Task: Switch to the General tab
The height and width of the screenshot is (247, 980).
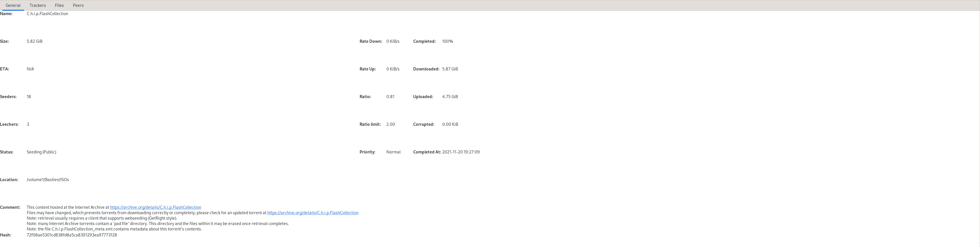Action: [13, 5]
